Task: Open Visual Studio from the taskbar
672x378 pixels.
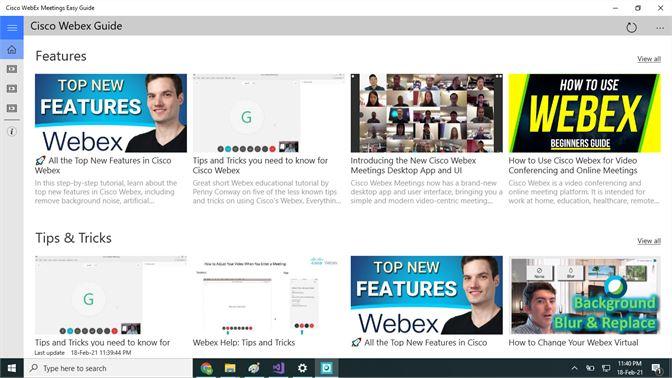Action: click(278, 368)
